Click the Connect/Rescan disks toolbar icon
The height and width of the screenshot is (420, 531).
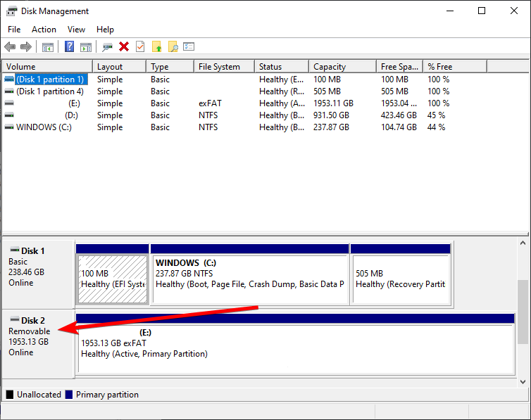(107, 47)
